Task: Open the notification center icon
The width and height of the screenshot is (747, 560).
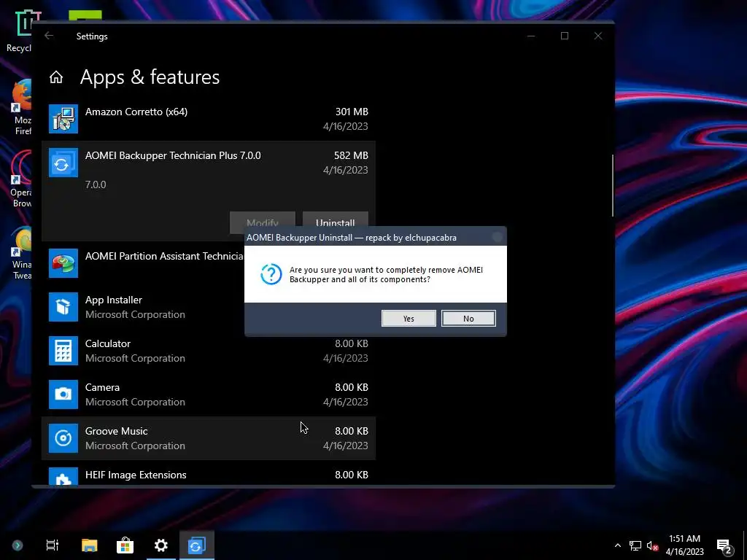Action: pos(724,547)
